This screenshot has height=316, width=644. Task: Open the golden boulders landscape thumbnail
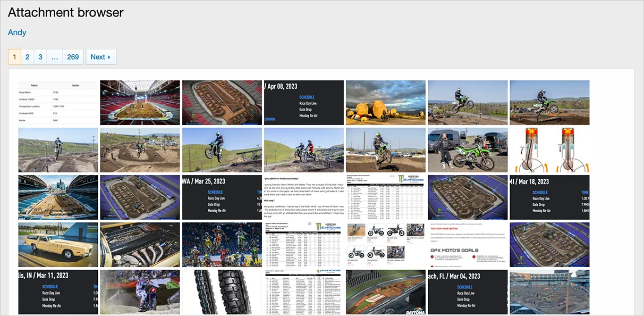point(385,103)
